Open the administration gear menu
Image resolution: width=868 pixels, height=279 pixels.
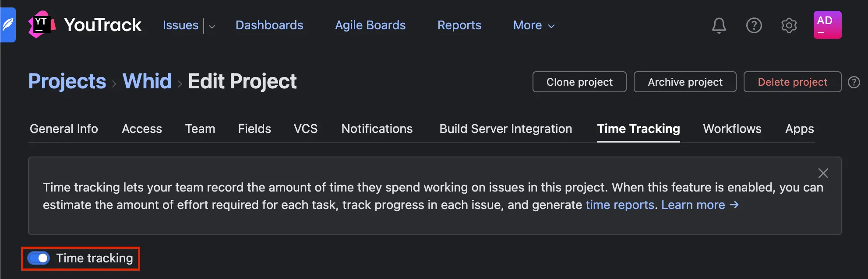pos(789,25)
